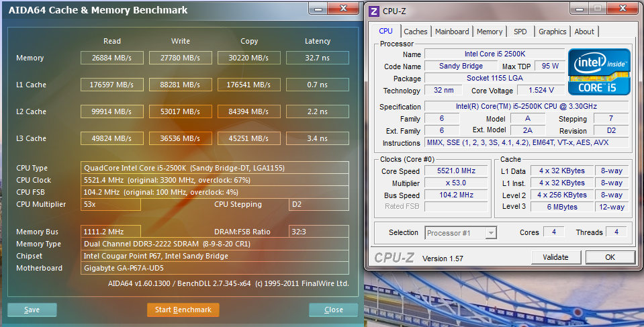Click the Memory Type field DDR3-2222 SDRAM
Viewport: 644px width, 327px height.
[215, 244]
